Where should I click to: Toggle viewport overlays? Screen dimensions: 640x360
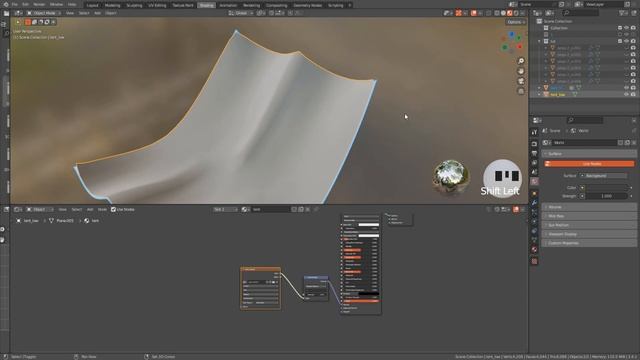(473, 13)
